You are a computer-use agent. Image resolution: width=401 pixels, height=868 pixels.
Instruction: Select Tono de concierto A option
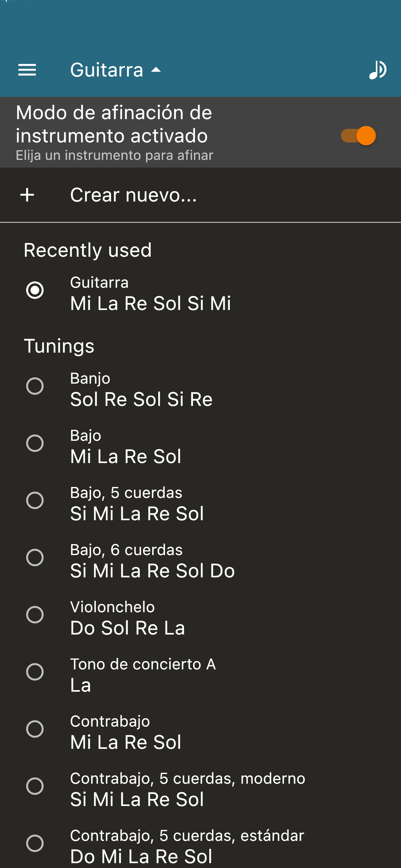click(200, 675)
